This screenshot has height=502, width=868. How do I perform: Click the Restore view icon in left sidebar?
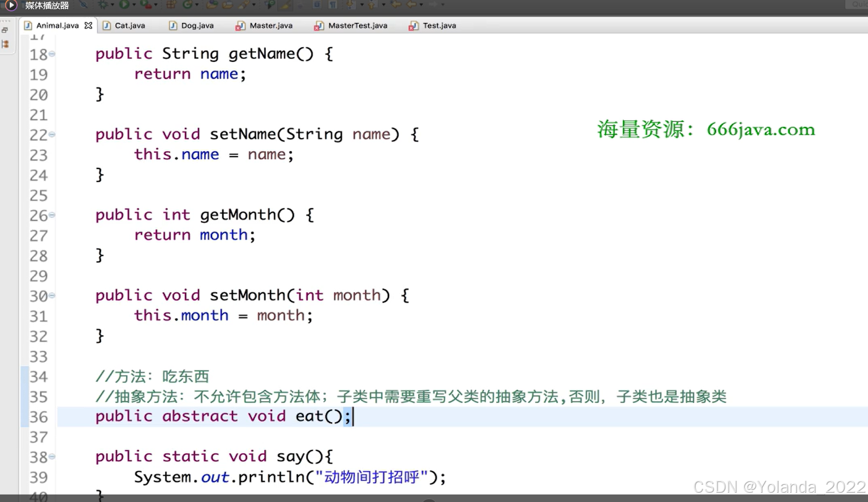click(5, 30)
